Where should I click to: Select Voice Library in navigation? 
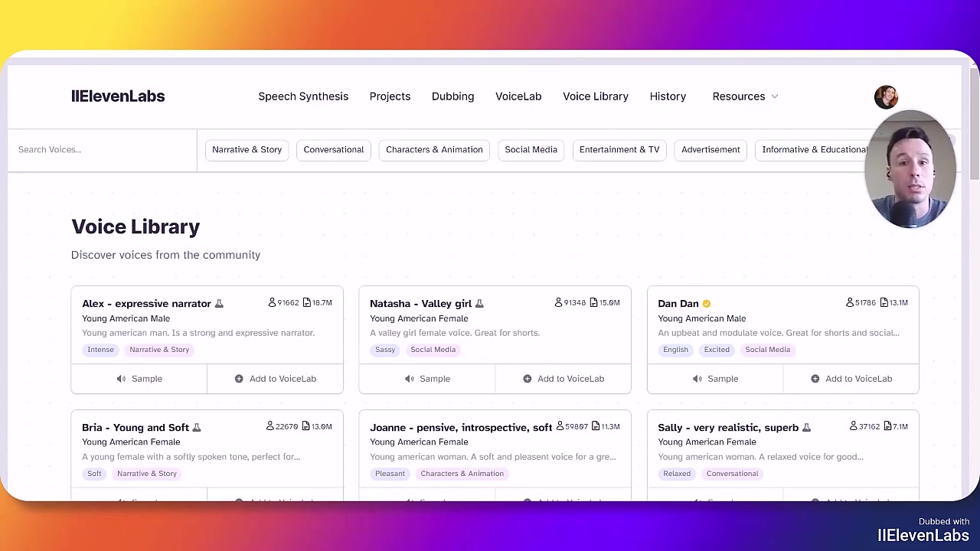(x=596, y=96)
